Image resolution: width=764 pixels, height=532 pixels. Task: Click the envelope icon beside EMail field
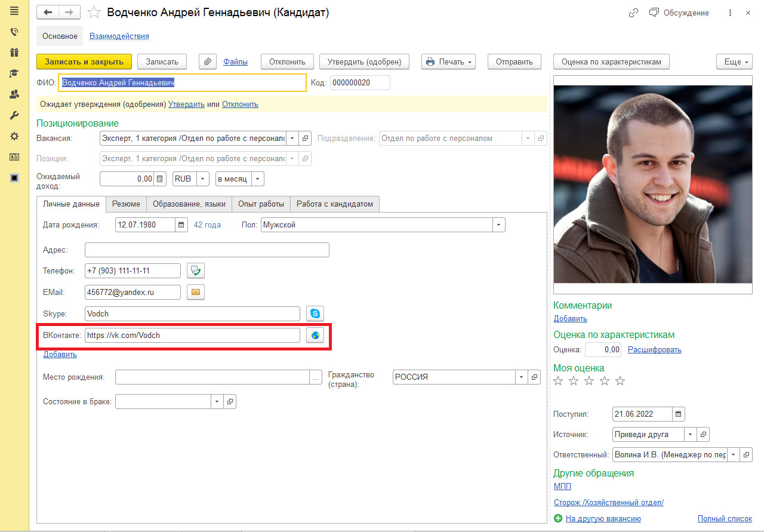coord(196,292)
